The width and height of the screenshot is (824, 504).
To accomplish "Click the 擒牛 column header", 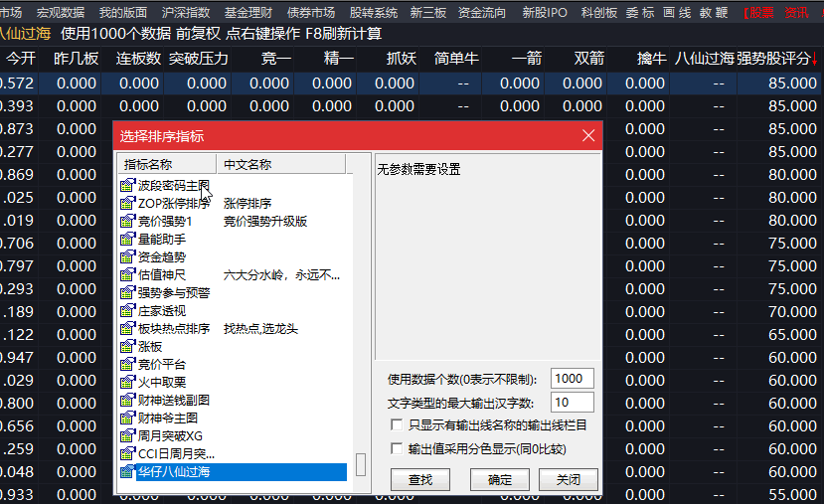I will tap(651, 58).
